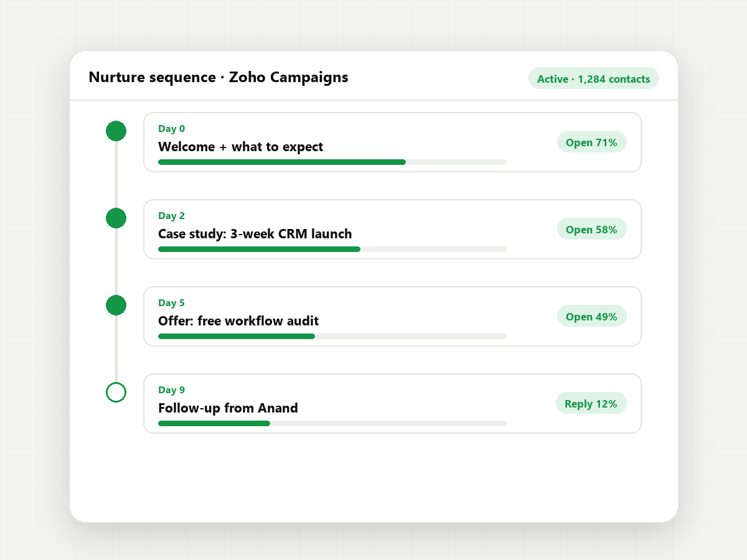The height and width of the screenshot is (560, 747).
Task: Open the Follow-up from Anand step
Action: (x=393, y=403)
